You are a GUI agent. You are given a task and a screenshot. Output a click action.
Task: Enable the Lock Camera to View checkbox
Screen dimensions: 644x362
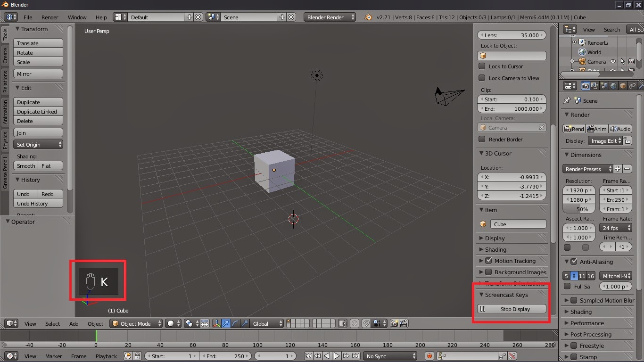tap(482, 78)
